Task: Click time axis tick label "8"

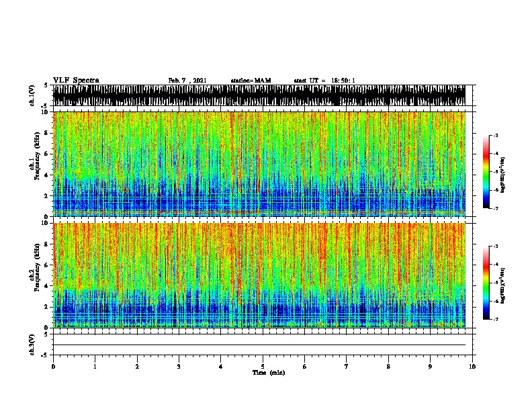Action: coord(388,367)
